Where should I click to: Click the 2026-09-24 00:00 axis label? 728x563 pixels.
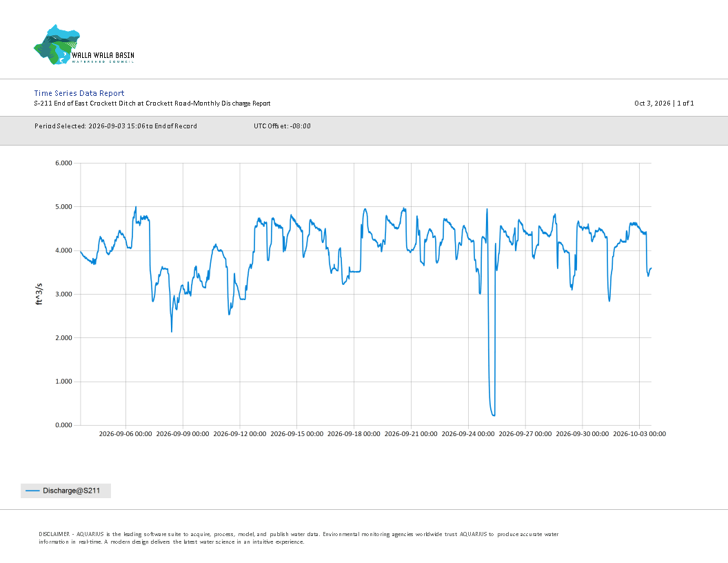pos(468,433)
